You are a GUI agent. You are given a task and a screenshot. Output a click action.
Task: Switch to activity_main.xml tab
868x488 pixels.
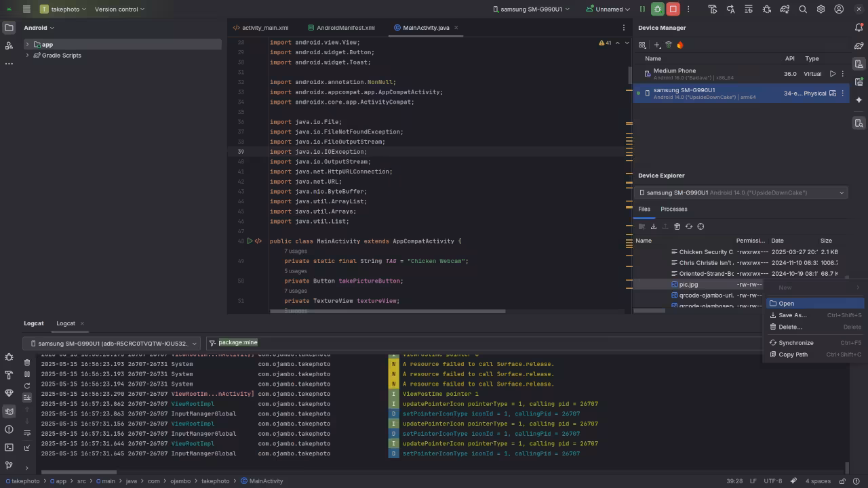(260, 28)
